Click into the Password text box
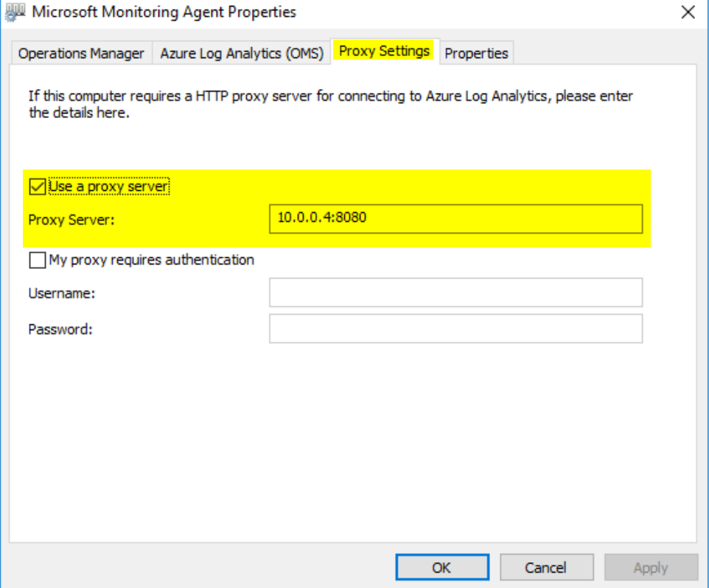 [x=455, y=329]
